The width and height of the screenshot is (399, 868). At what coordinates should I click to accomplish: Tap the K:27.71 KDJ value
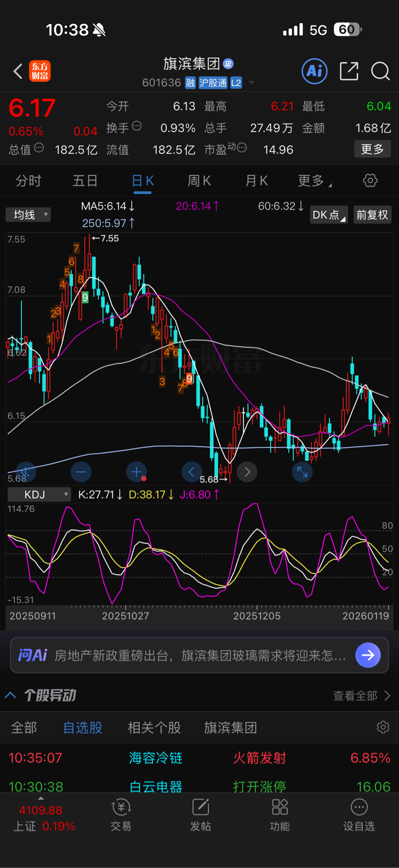coord(100,495)
